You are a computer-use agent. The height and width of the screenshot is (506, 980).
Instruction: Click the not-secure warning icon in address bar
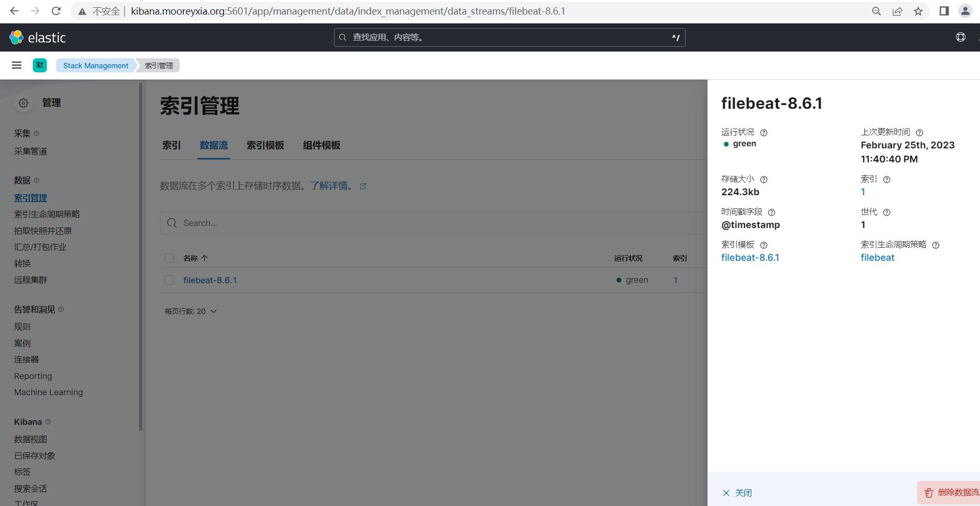click(x=82, y=11)
